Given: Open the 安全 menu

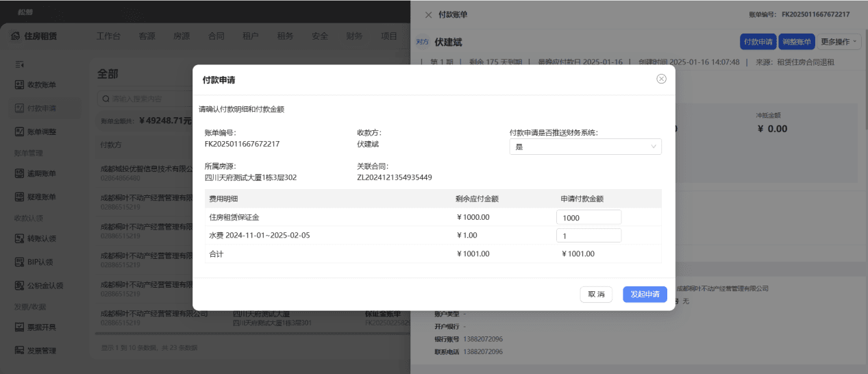Looking at the screenshot, I should click(x=320, y=36).
